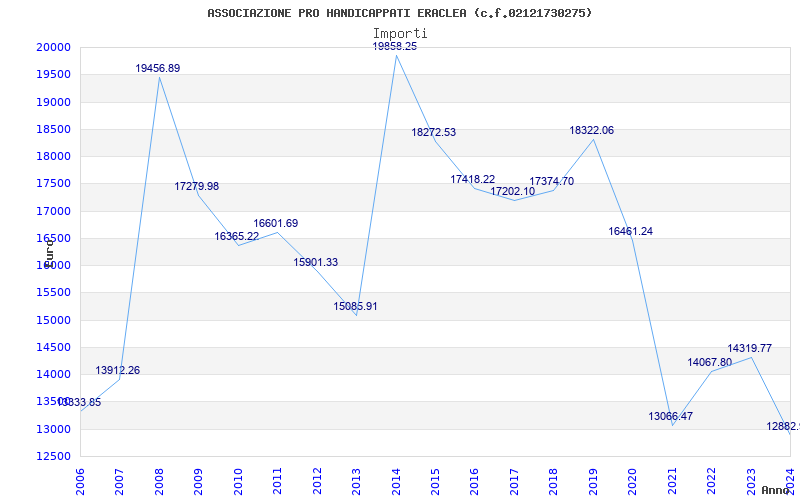This screenshot has width=800, height=500.
Task: Click y-axis value 17000
Action: coord(53,211)
